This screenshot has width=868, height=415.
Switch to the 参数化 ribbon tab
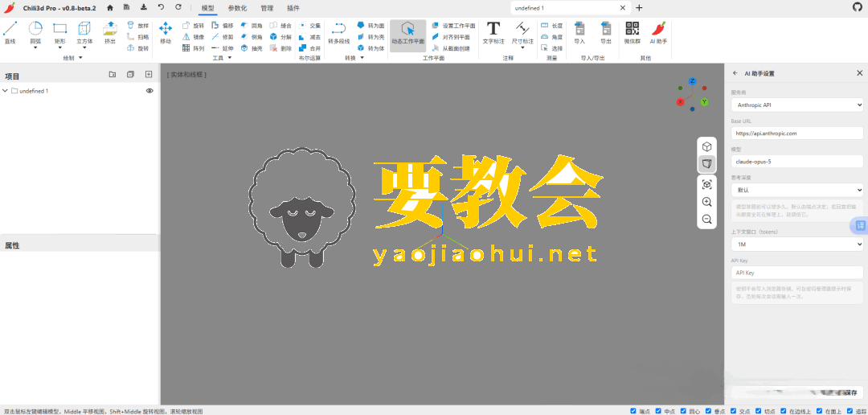tap(237, 8)
